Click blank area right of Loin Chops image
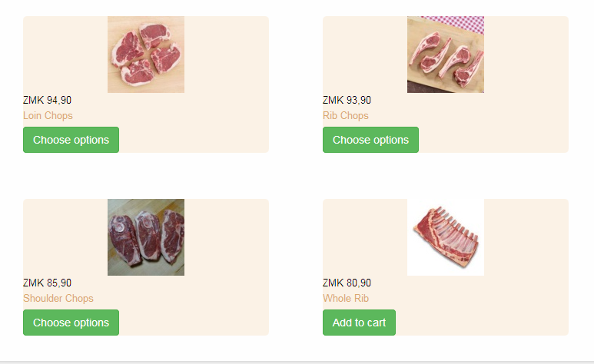Image resolution: width=594 pixels, height=364 pixels. click(227, 55)
